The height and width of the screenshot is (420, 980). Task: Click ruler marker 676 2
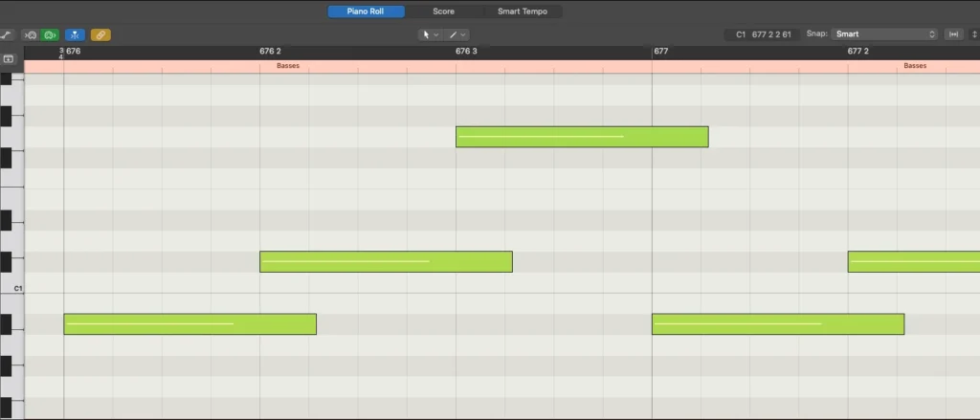(270, 52)
